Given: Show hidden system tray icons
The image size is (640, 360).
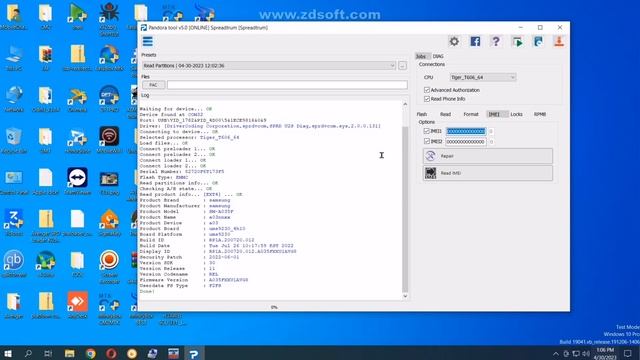Looking at the screenshot, I should point(556,353).
